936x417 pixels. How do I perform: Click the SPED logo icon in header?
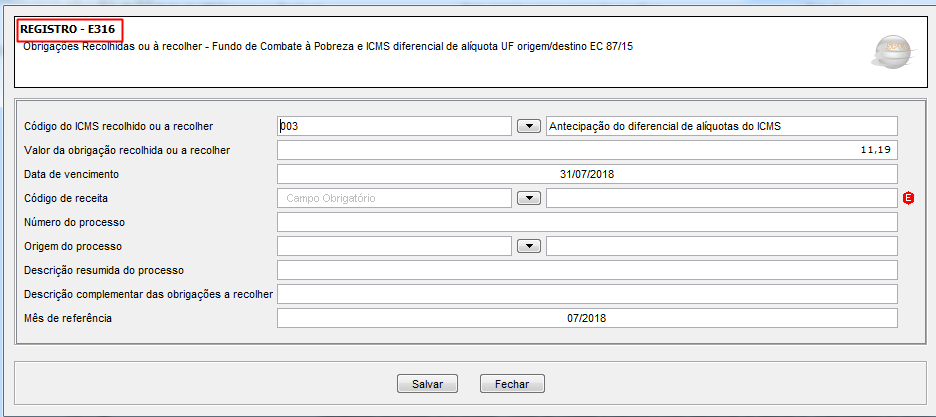(891, 51)
